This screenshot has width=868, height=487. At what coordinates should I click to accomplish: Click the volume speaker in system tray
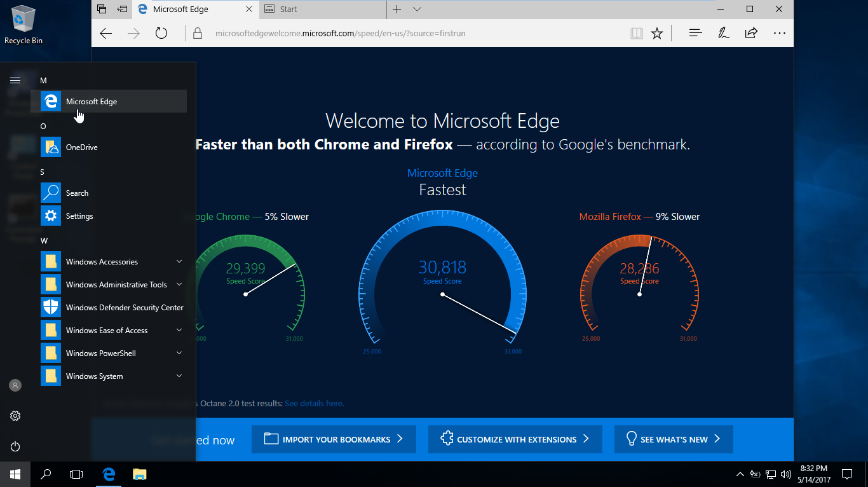click(786, 474)
